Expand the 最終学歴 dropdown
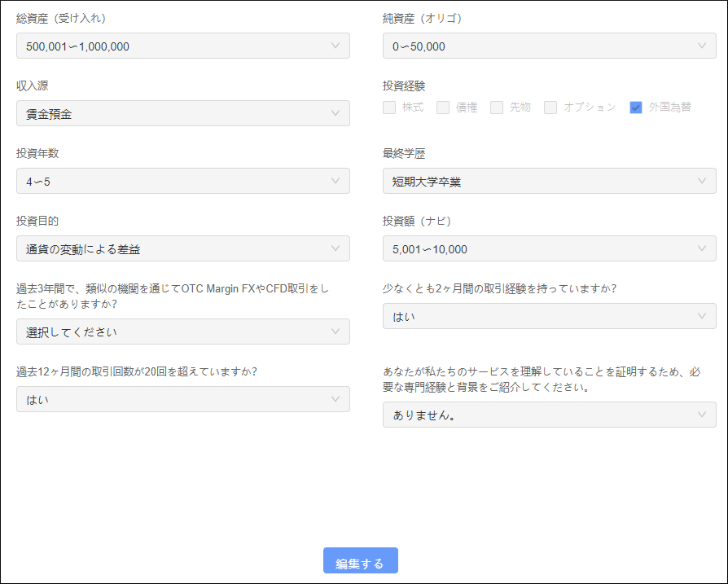This screenshot has height=584, width=728. click(x=549, y=181)
